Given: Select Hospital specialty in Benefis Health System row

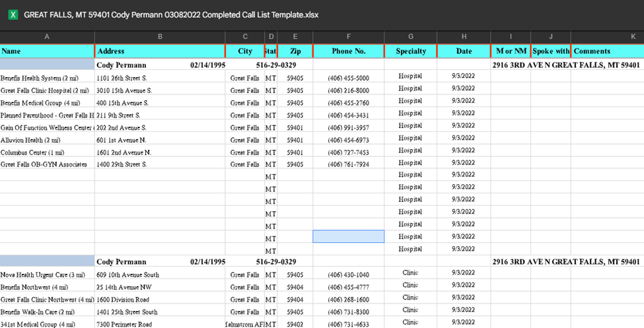Looking at the screenshot, I should (x=411, y=77).
